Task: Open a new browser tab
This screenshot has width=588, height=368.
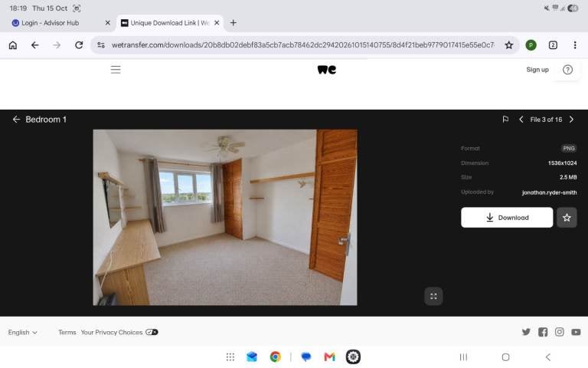Action: click(234, 23)
